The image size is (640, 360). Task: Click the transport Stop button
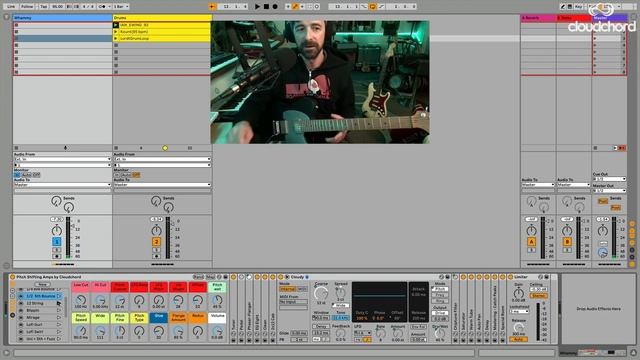click(266, 7)
